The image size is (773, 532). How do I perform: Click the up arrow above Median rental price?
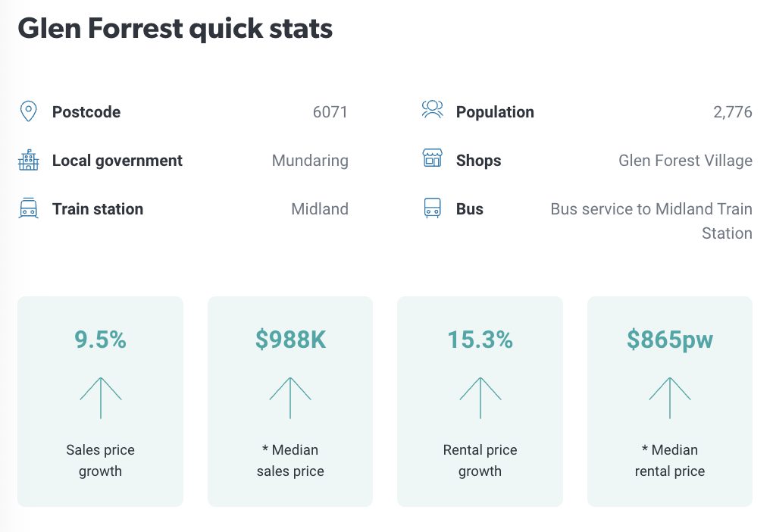point(670,398)
